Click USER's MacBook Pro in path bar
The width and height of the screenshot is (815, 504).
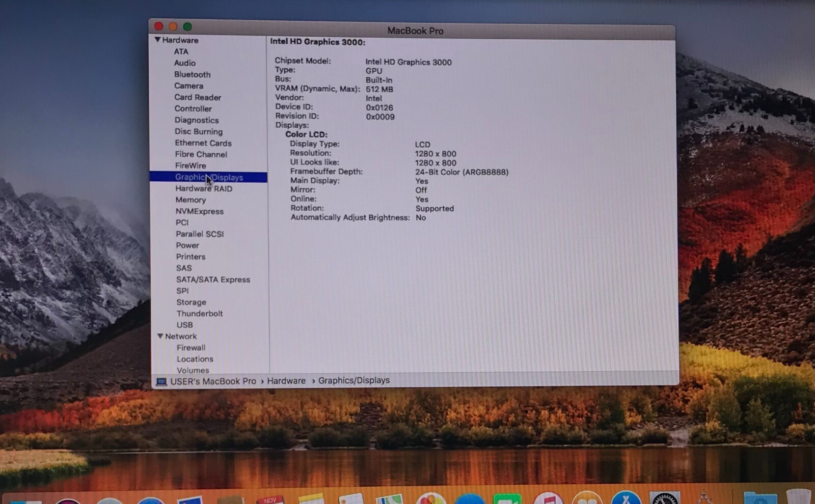point(213,381)
